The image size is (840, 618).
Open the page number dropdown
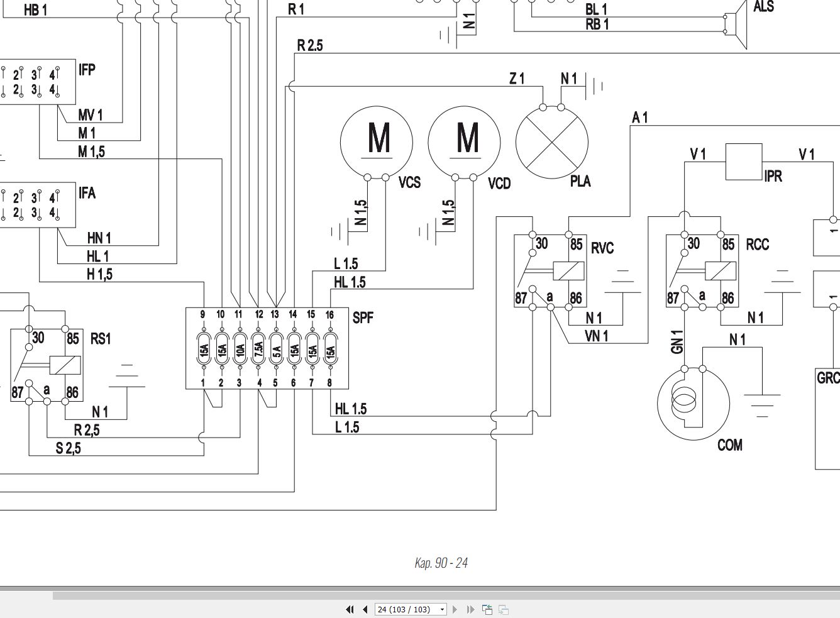pyautogui.click(x=442, y=609)
